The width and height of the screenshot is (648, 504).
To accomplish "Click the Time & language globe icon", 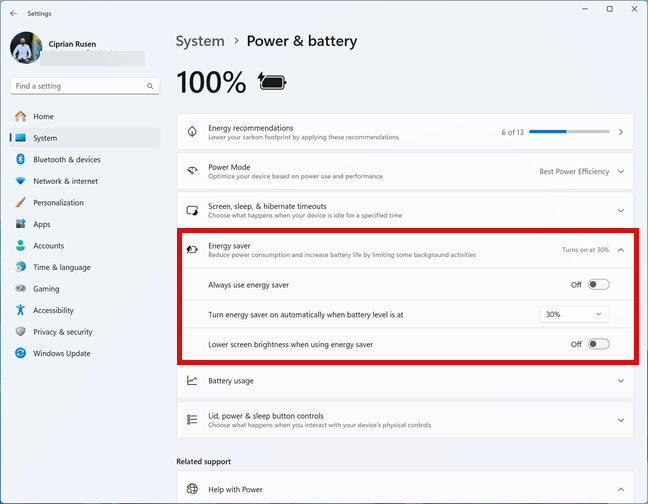I will (20, 267).
